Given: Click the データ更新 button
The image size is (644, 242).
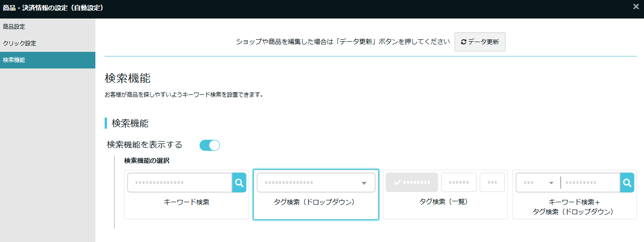Looking at the screenshot, I should coord(480,42).
